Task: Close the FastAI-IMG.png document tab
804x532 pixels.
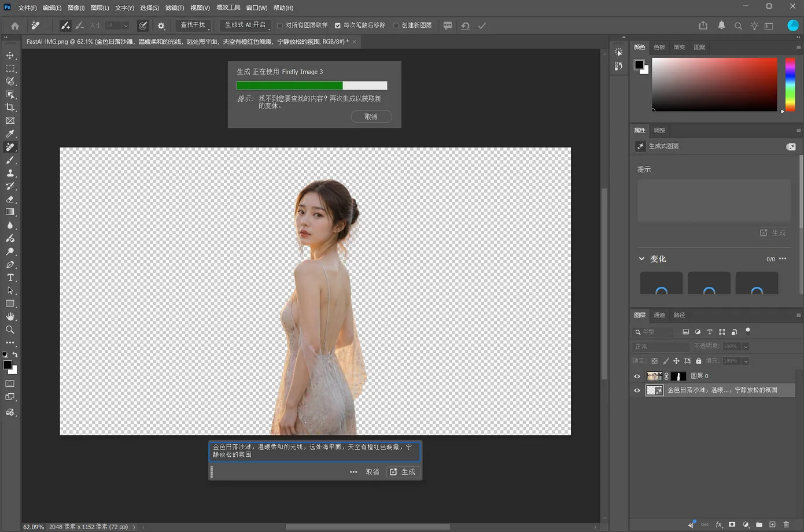Action: 354,42
